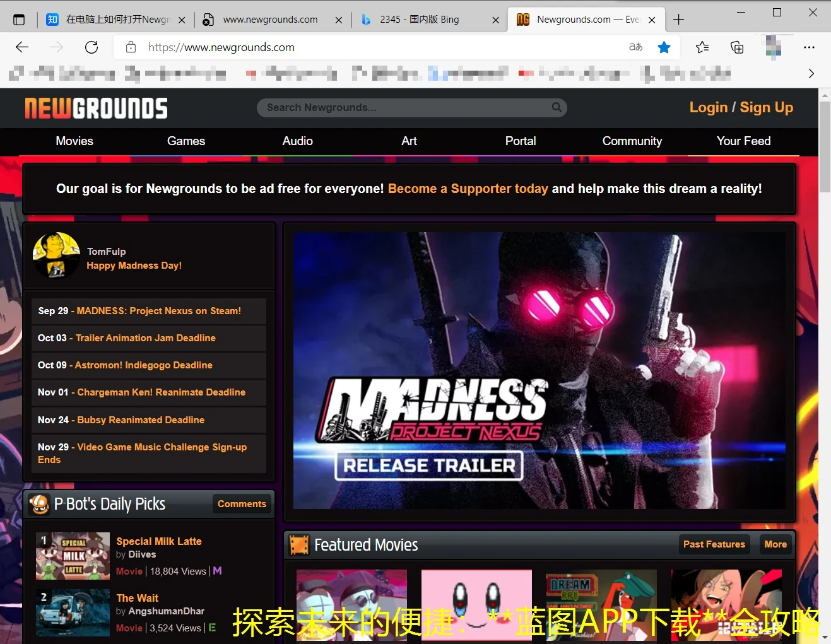Click the Special Milk Latte thumbnail
Viewport: 831px width, 644px height.
[x=73, y=556]
